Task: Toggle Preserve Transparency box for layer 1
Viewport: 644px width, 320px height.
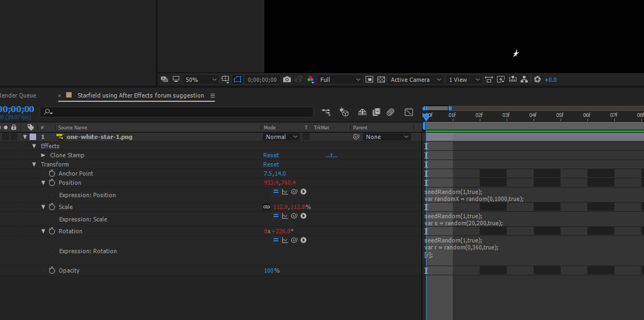Action: coord(306,137)
